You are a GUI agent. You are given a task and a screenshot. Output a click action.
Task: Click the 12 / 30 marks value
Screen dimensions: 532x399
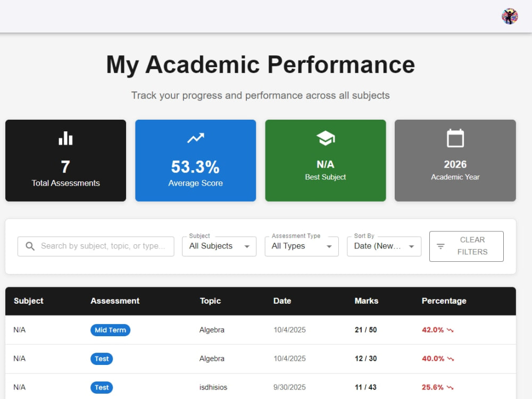click(366, 359)
